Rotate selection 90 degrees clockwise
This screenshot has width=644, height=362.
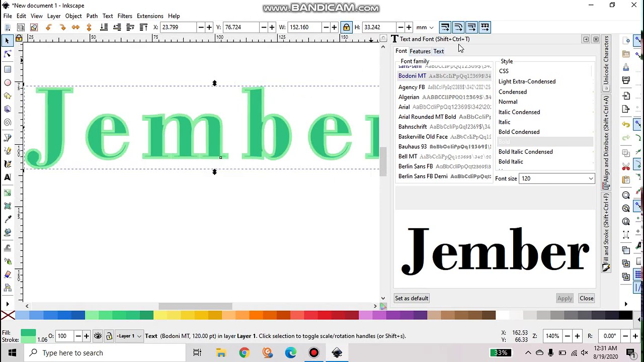click(x=62, y=27)
